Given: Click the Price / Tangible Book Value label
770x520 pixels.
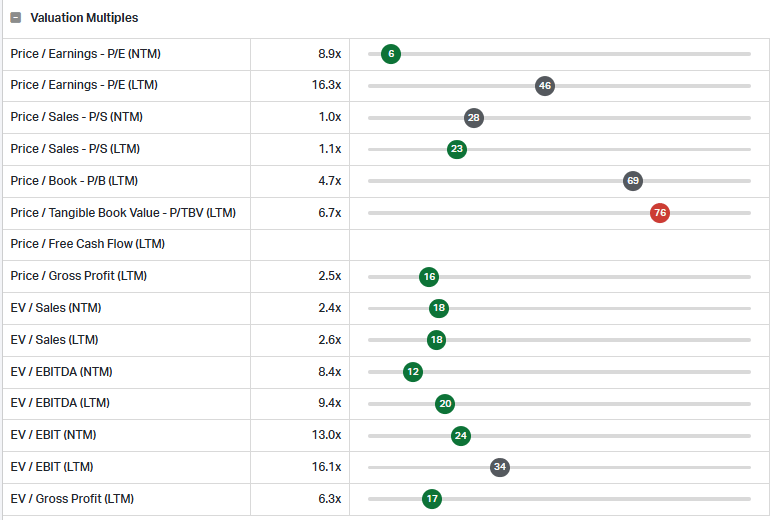Looking at the screenshot, I should tap(123, 213).
